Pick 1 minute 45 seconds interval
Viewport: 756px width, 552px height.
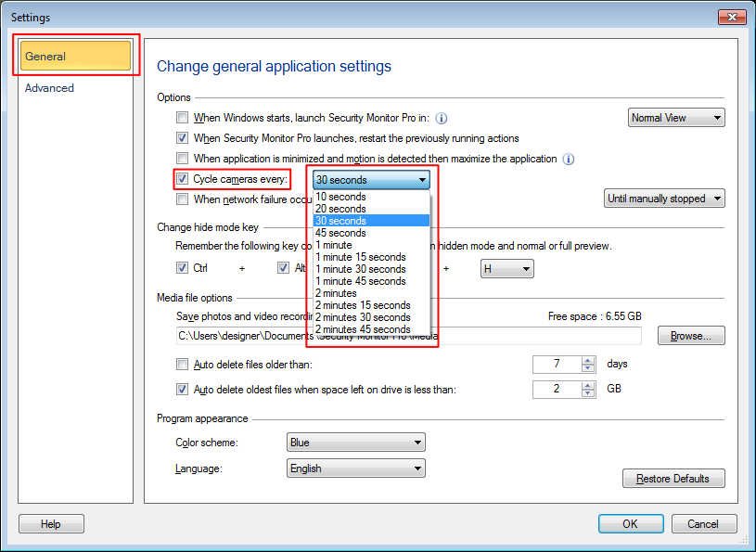click(371, 281)
